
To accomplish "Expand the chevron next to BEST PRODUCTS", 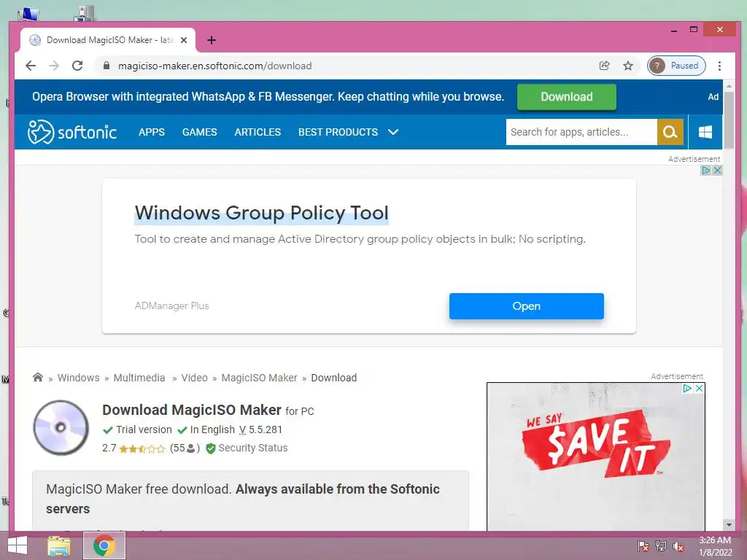I will click(393, 132).
